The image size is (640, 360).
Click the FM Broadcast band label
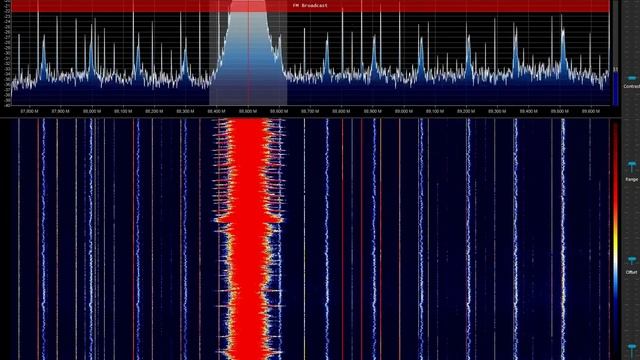coord(310,5)
